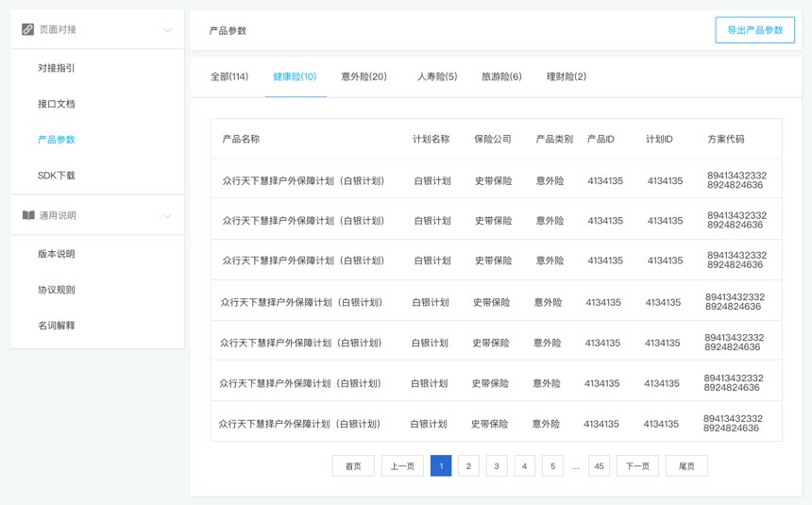The image size is (812, 505).
Task: Click the link icon beside 页面对接
Action: pyautogui.click(x=27, y=30)
